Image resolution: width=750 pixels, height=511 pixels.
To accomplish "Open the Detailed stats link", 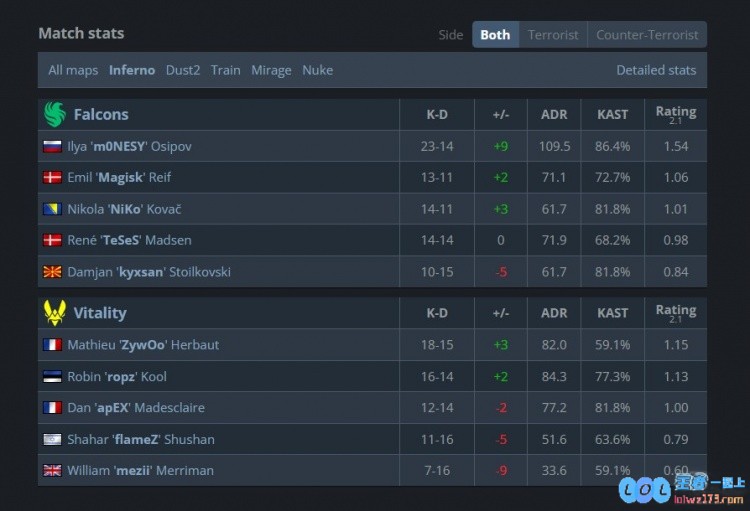I will (656, 70).
